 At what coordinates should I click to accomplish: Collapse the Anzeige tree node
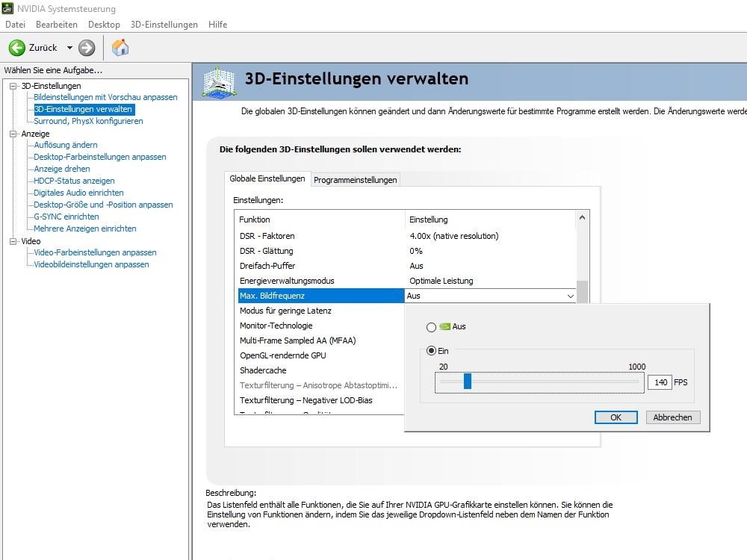(13, 134)
